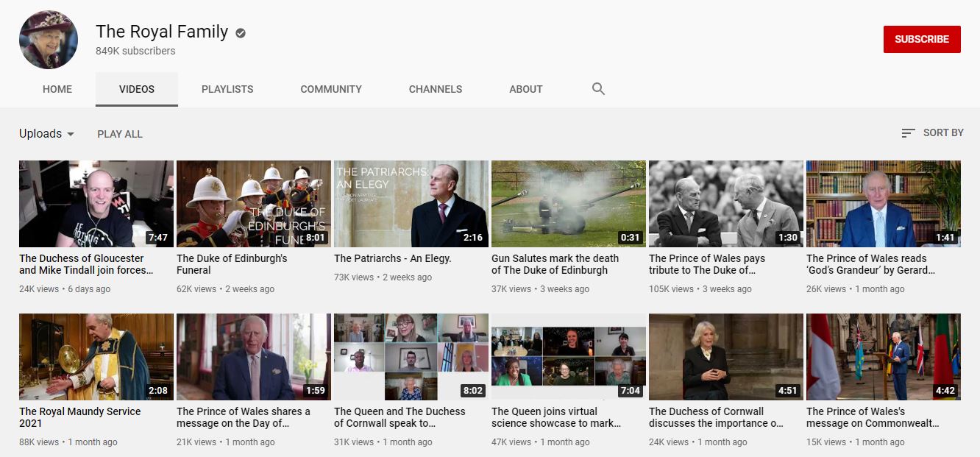Viewport: 980px width, 457px height.
Task: Click the PLAY ALL button
Action: tap(120, 134)
